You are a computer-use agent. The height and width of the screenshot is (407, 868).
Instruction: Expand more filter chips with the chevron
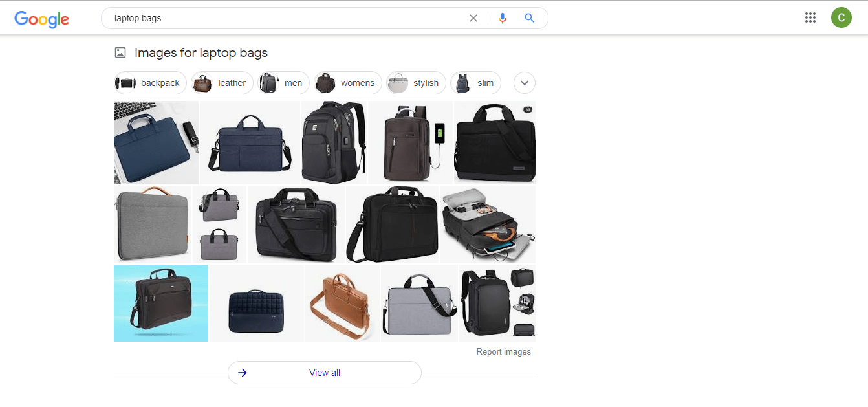pyautogui.click(x=525, y=83)
